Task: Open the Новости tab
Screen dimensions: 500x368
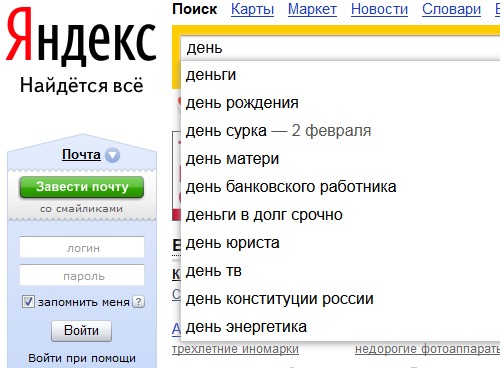Action: (379, 9)
